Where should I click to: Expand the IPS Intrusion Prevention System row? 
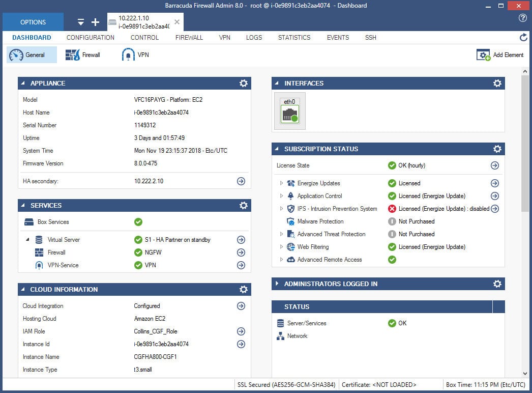[281, 209]
